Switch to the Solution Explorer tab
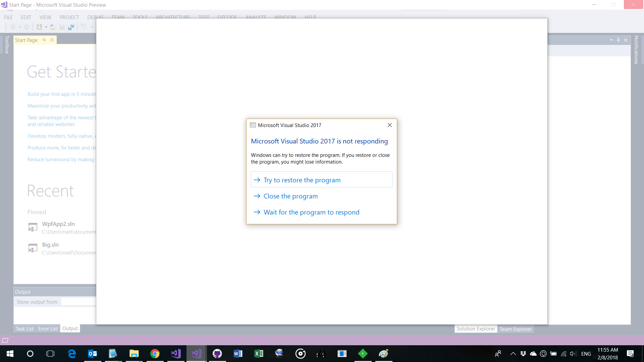This screenshot has height=362, width=644. tap(476, 329)
